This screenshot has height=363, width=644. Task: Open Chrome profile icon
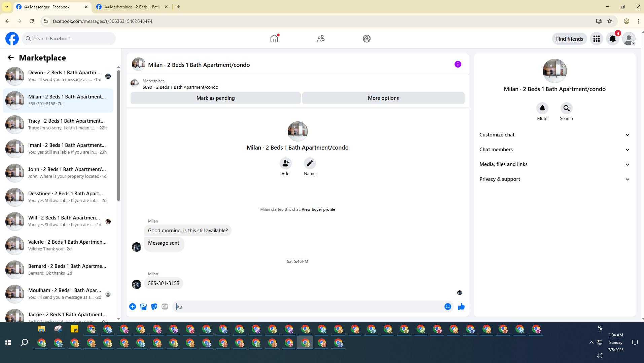coord(627,21)
